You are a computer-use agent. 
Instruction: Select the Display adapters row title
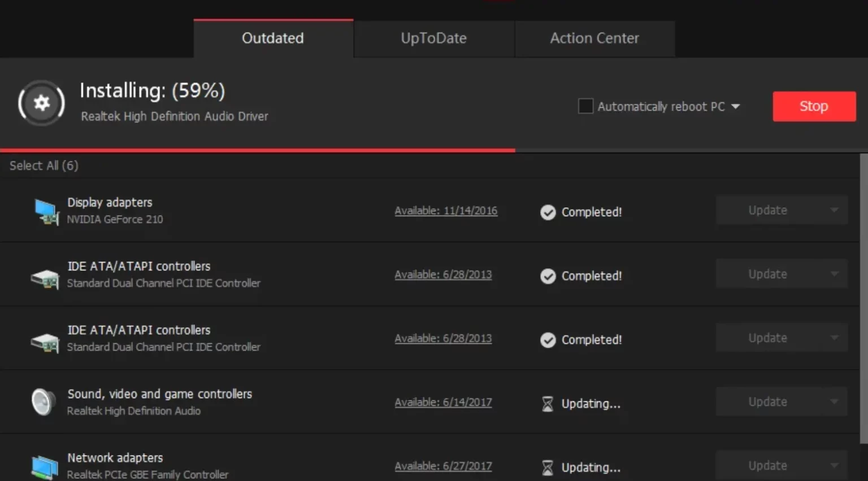click(110, 202)
